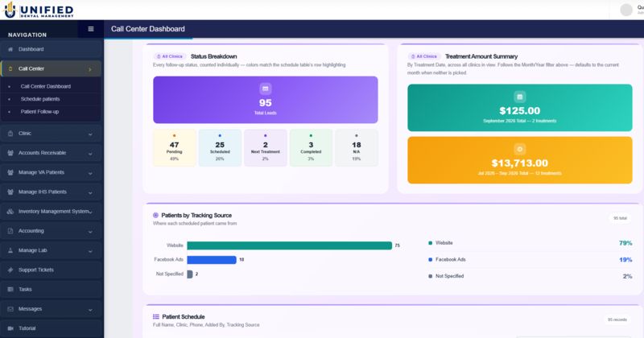Open Support Tickets in navigation
Viewport: 644px width, 338px height.
pos(51,270)
